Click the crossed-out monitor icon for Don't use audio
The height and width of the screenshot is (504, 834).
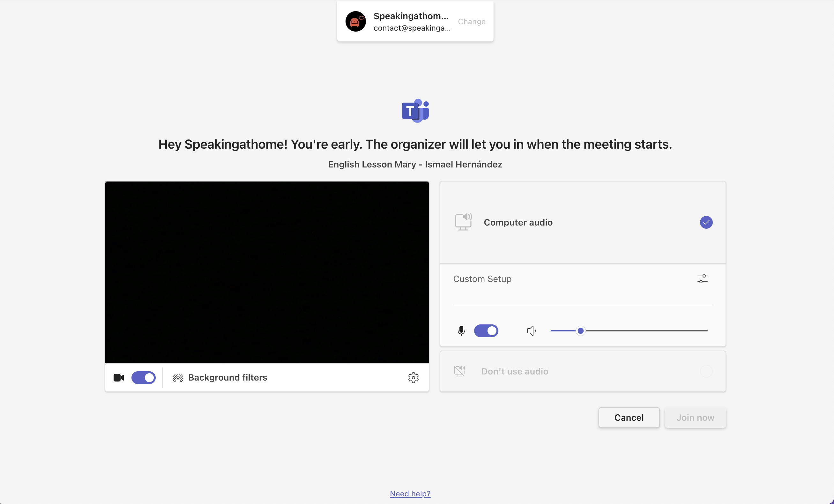point(459,371)
